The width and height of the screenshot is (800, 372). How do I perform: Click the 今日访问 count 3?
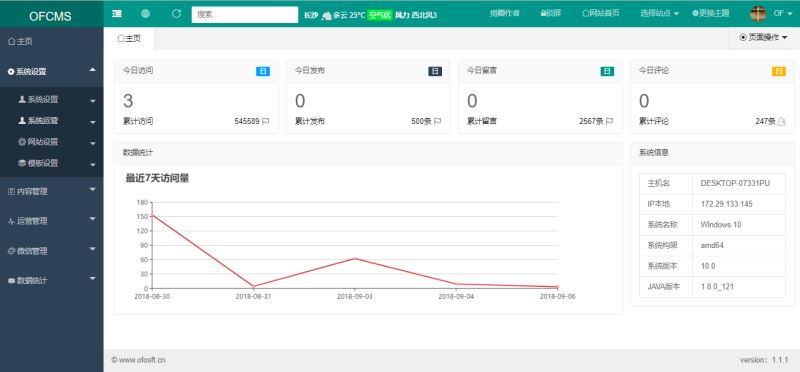tap(128, 101)
